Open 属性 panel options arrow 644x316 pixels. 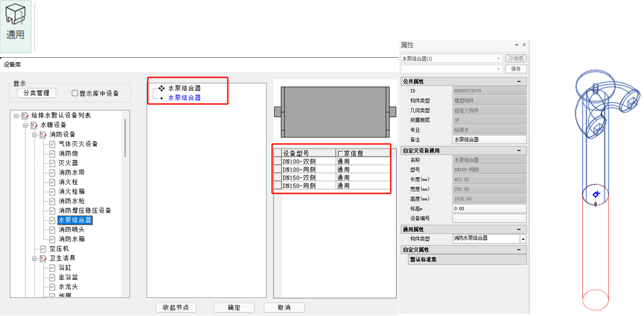click(517, 45)
